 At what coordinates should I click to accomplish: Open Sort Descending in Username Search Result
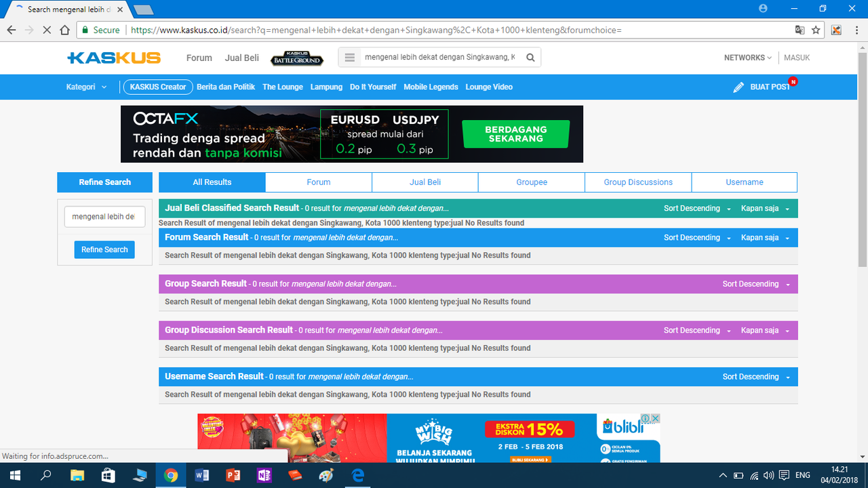(756, 377)
